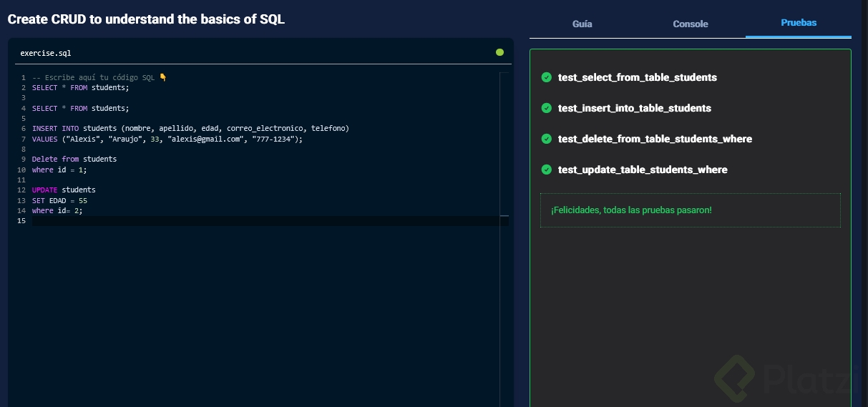868x407 pixels.
Task: Click the UPDATE students code line
Action: [64, 190]
